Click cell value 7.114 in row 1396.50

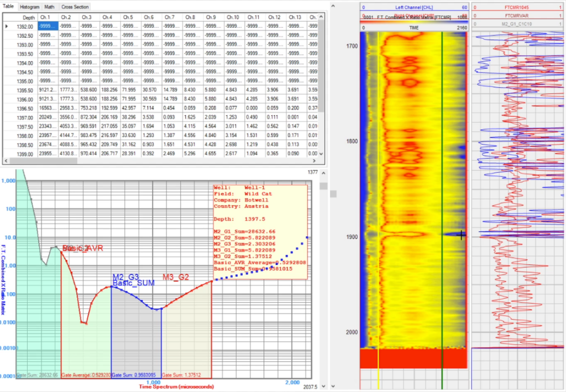(x=151, y=108)
